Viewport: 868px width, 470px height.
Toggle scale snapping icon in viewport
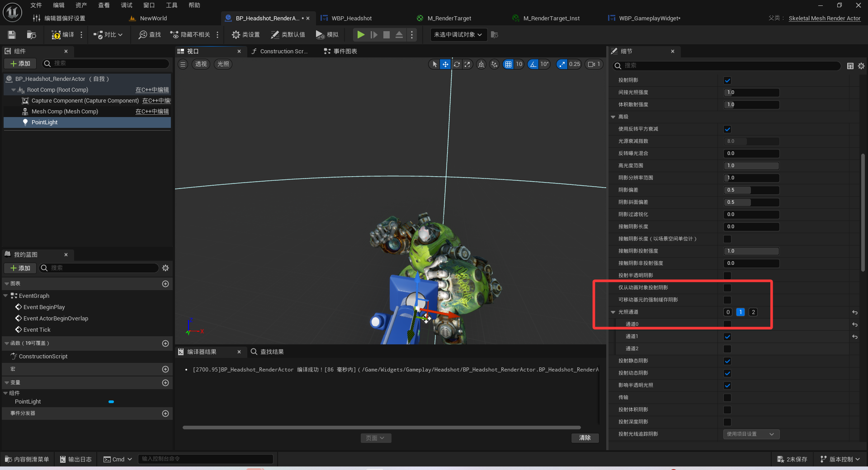562,64
